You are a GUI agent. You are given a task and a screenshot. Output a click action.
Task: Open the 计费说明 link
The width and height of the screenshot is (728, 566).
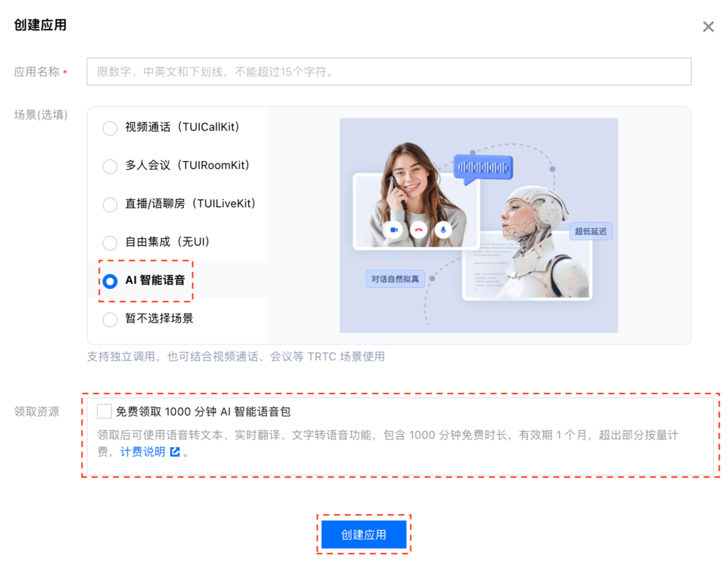point(142,452)
